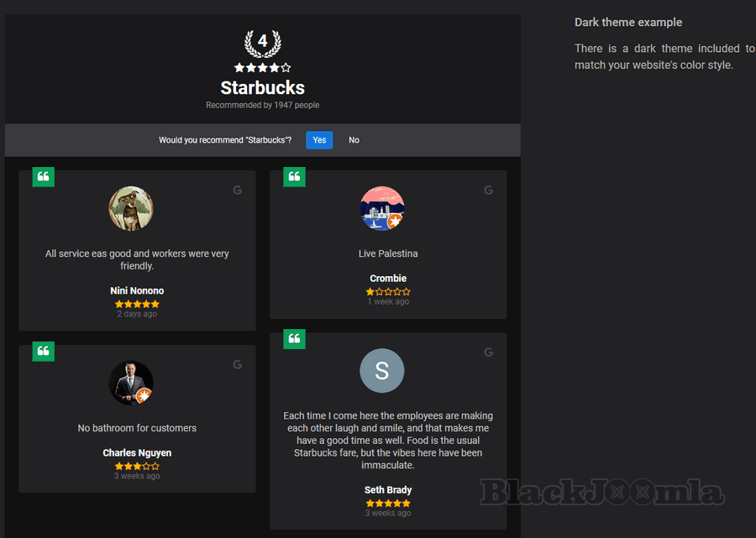Open Charles Nguyen's profile photo
This screenshot has width=756, height=538.
tap(131, 383)
